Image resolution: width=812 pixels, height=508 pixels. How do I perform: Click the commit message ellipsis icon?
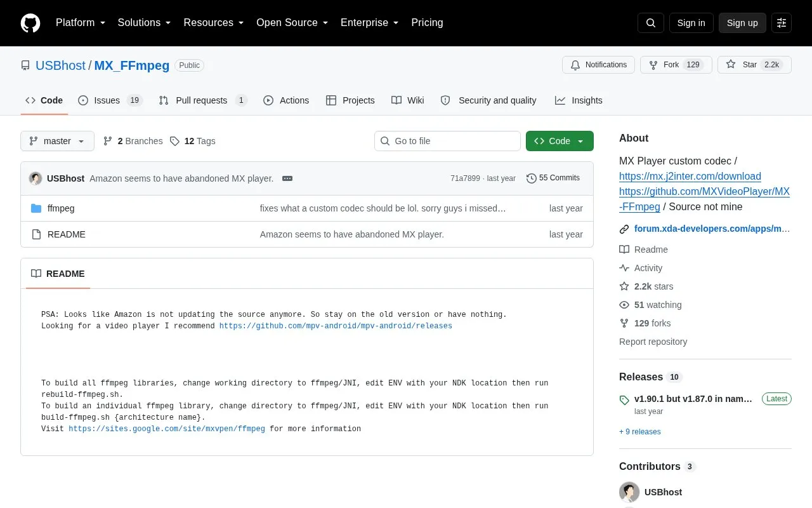pyautogui.click(x=287, y=178)
